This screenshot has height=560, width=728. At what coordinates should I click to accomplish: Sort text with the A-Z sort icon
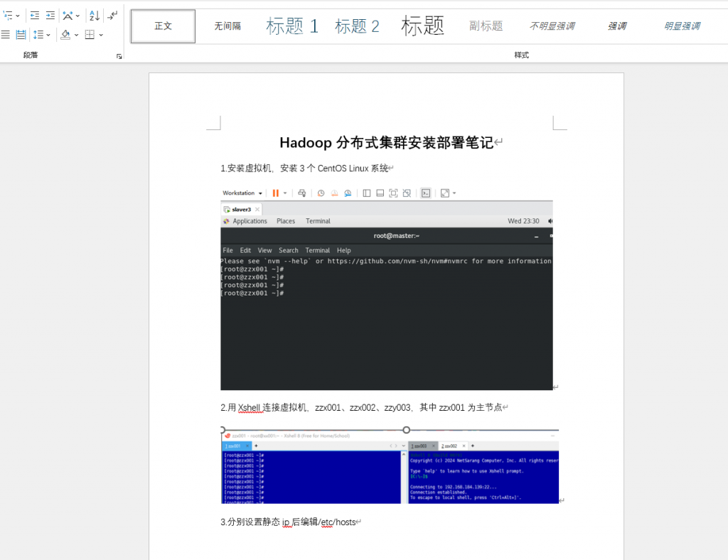(x=95, y=15)
